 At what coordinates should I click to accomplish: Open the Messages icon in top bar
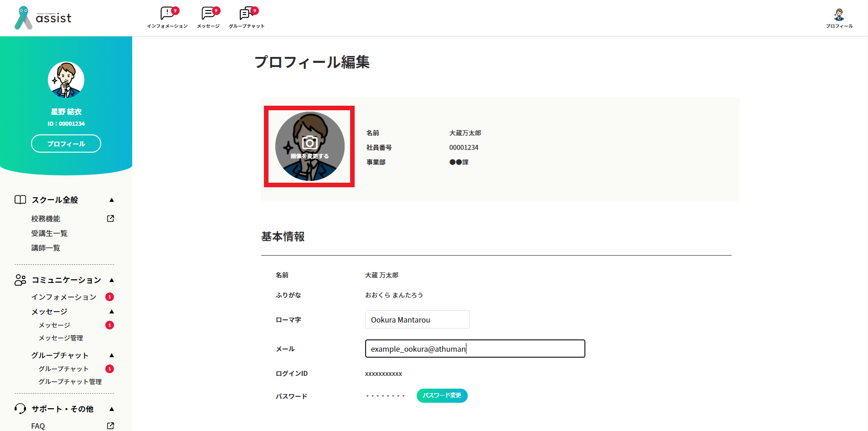(208, 14)
